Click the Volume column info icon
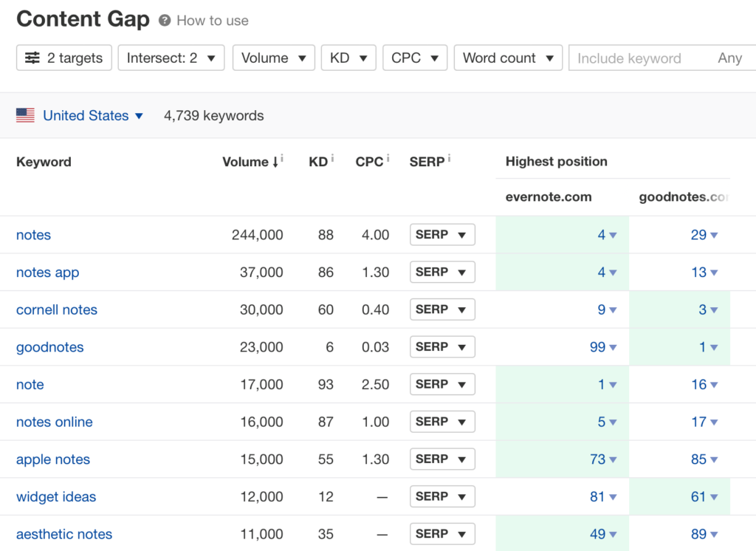Screen dimensions: 756x551 coord(282,157)
